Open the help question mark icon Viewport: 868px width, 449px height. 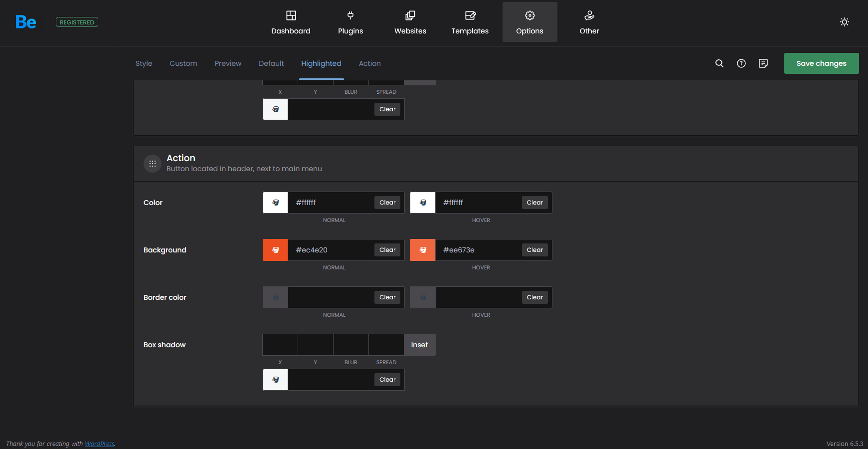tap(741, 63)
